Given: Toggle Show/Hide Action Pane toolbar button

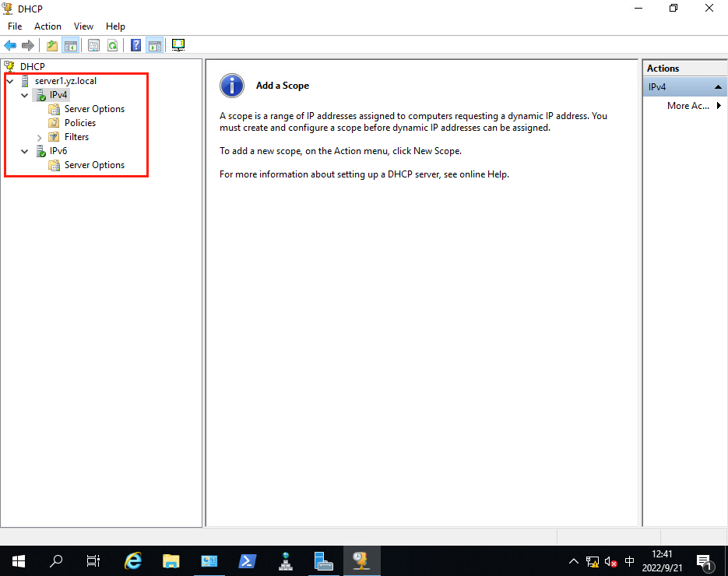Looking at the screenshot, I should (x=154, y=45).
